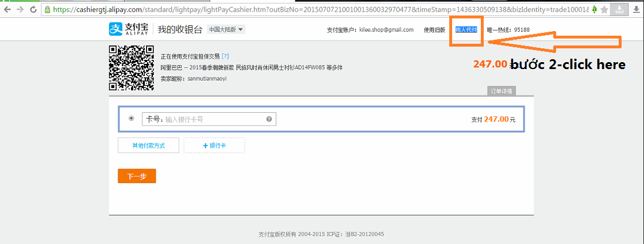
Task: Click the 我的收银台 title
Action: 180,29
